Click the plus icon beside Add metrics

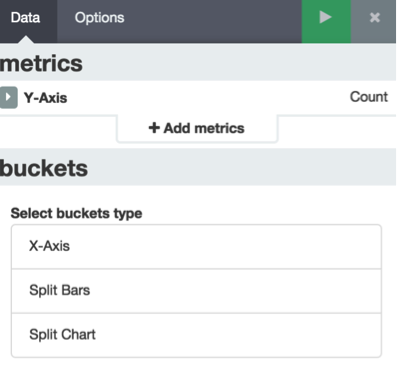[x=154, y=128]
